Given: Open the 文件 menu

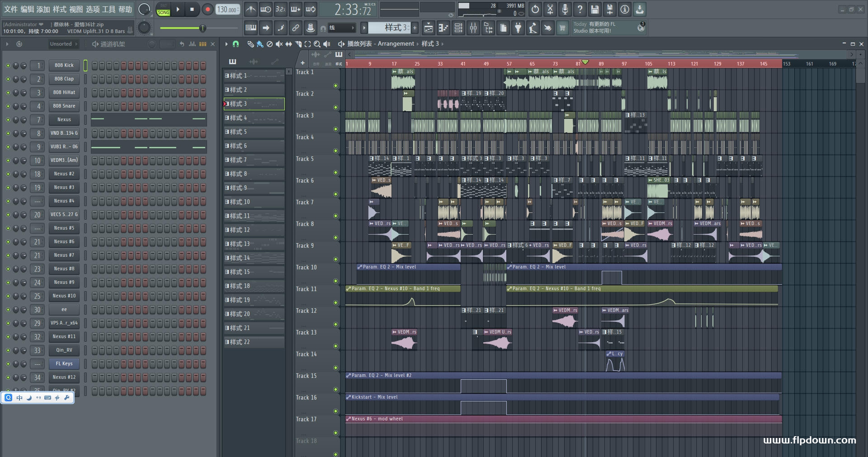Looking at the screenshot, I should [x=11, y=9].
